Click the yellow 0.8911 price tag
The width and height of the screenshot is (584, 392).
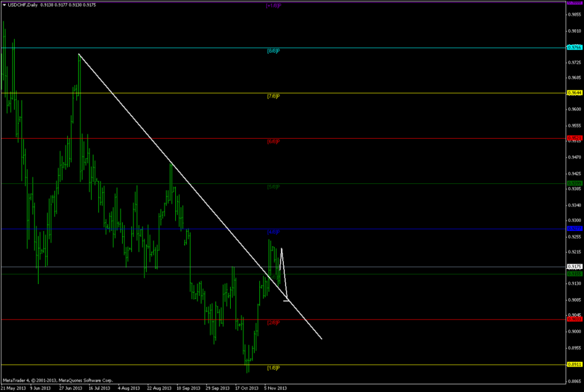(574, 364)
